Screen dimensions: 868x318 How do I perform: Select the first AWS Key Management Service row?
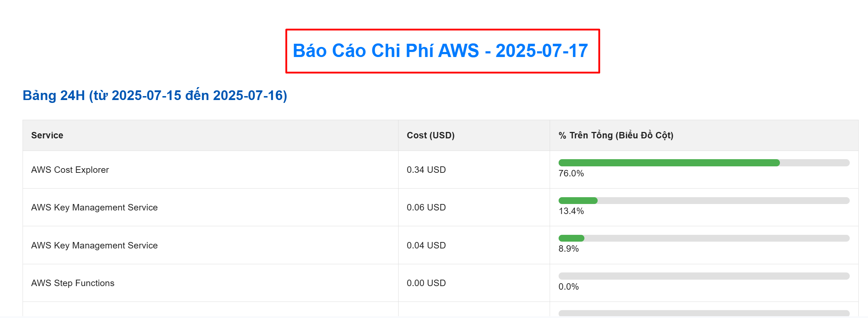pyautogui.click(x=94, y=207)
